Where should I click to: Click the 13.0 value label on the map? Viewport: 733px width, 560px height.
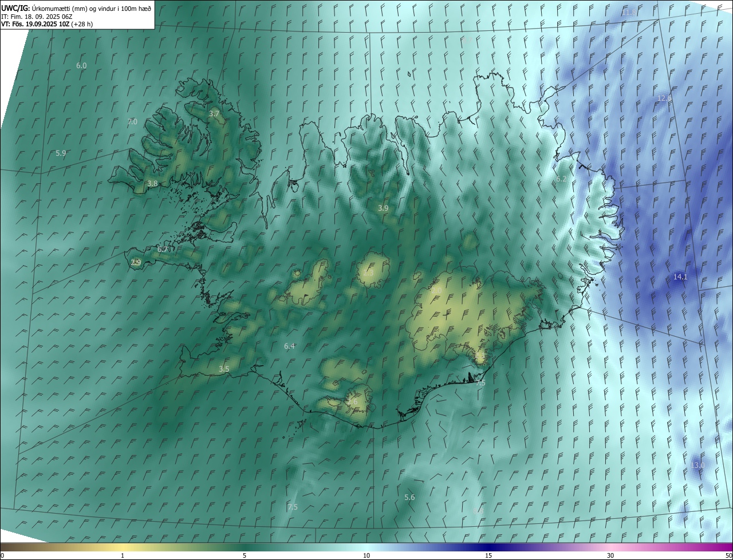click(x=697, y=466)
